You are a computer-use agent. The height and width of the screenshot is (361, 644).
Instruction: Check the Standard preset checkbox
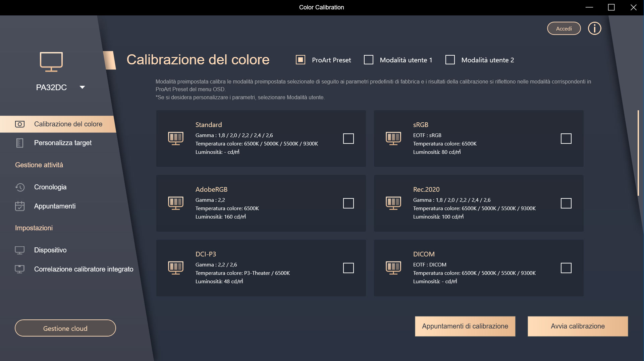tap(348, 138)
